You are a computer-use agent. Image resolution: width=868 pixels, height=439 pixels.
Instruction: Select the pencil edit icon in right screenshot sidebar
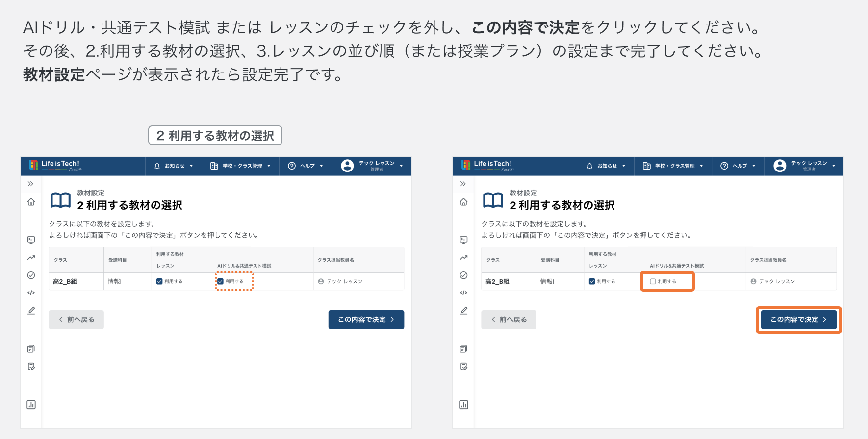pos(463,311)
